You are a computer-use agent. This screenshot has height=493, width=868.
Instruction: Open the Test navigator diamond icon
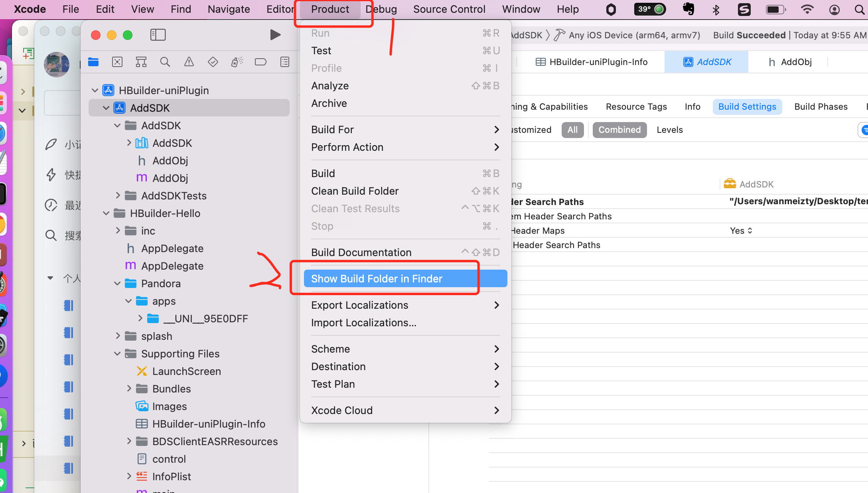pyautogui.click(x=213, y=62)
